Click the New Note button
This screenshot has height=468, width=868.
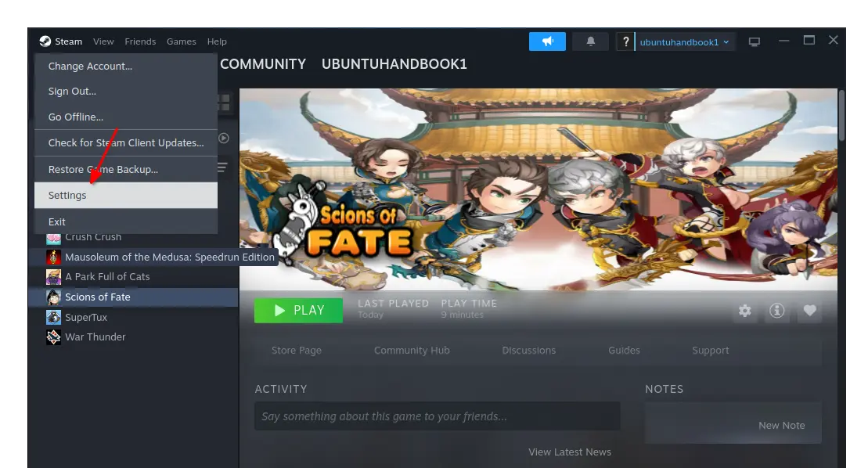781,426
